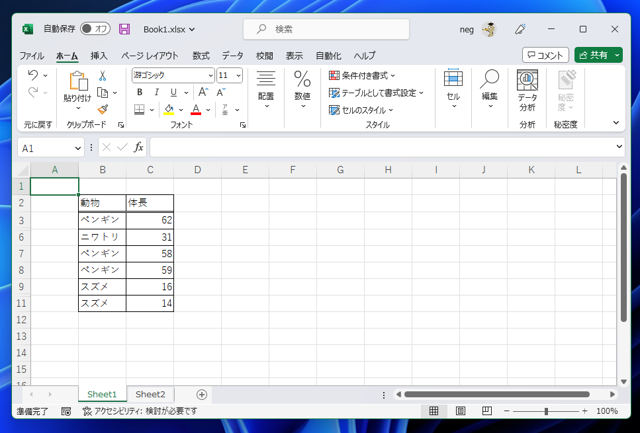Open the 編集 editing magnifier group

tap(489, 89)
